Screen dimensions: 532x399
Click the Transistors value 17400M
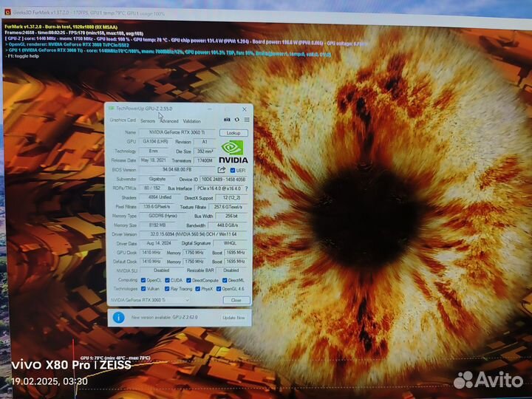(x=205, y=160)
